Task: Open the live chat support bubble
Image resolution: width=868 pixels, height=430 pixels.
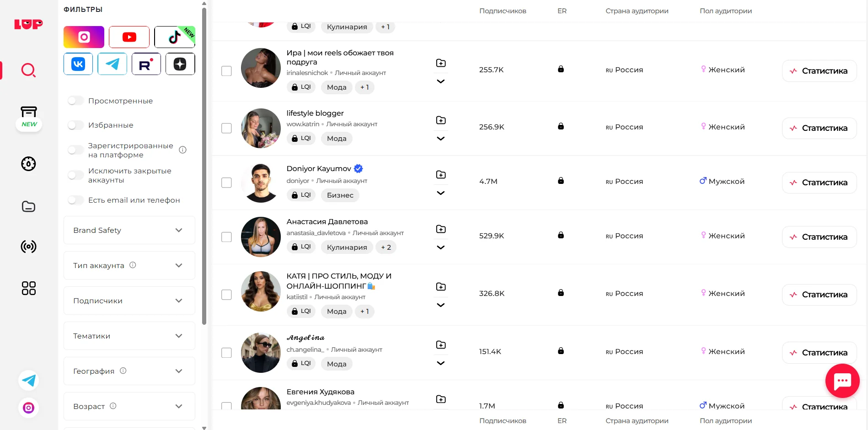Action: pyautogui.click(x=842, y=381)
